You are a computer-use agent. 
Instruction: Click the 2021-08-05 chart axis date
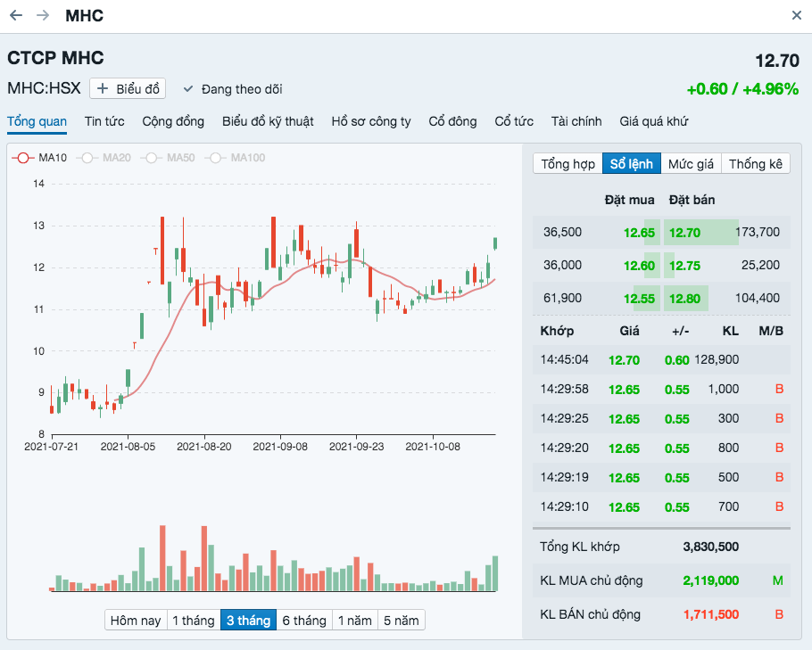(128, 447)
